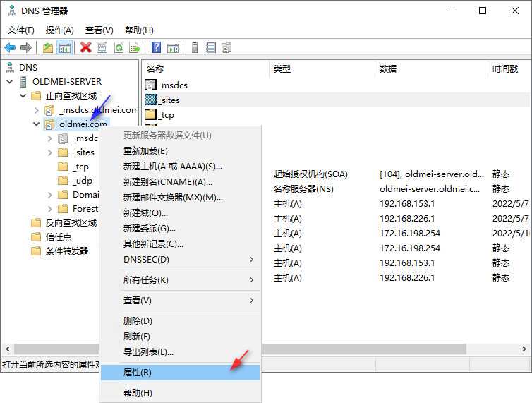532x403 pixels.
Task: Click the Up one level folder icon
Action: coord(48,47)
